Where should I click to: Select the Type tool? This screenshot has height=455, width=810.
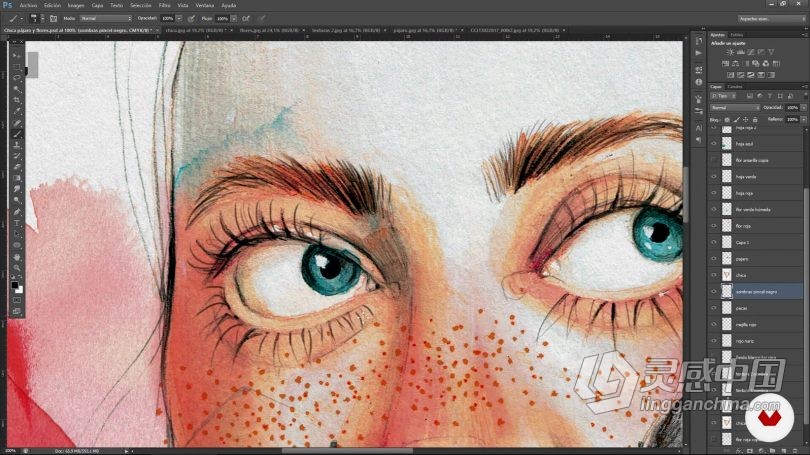tap(17, 223)
